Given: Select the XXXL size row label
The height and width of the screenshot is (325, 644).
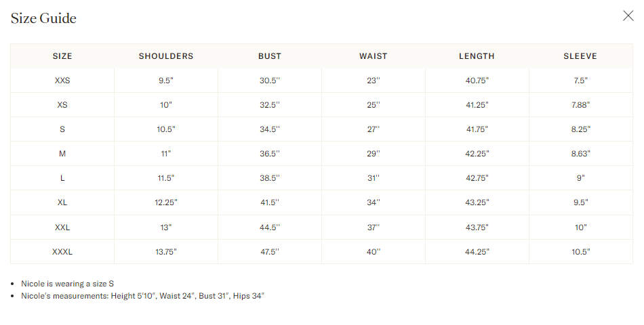Looking at the screenshot, I should pos(62,252).
